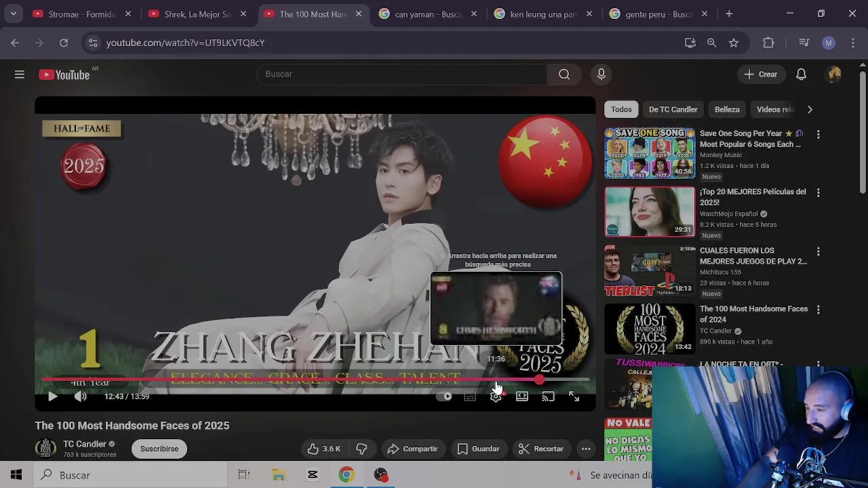Open options for Mejores Juegos de Play video
Viewport: 868px width, 488px height.
pyautogui.click(x=818, y=251)
